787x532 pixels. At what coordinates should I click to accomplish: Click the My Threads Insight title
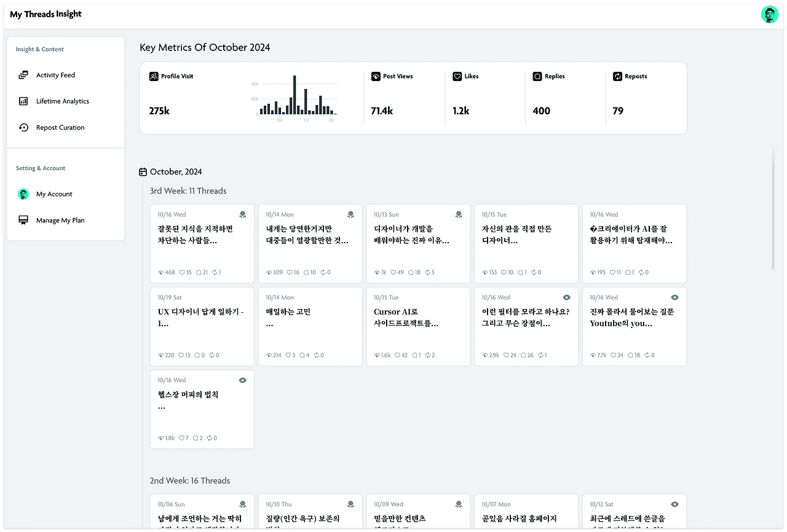coord(45,14)
